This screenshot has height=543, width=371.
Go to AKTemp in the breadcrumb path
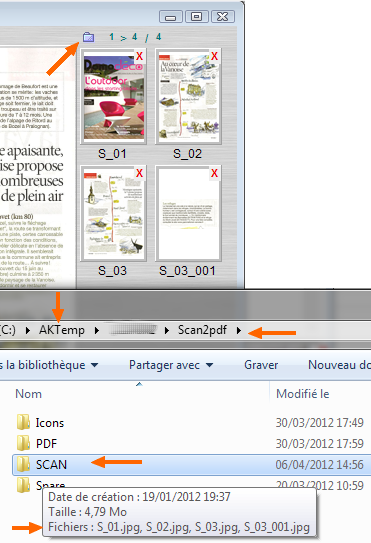pos(62,330)
